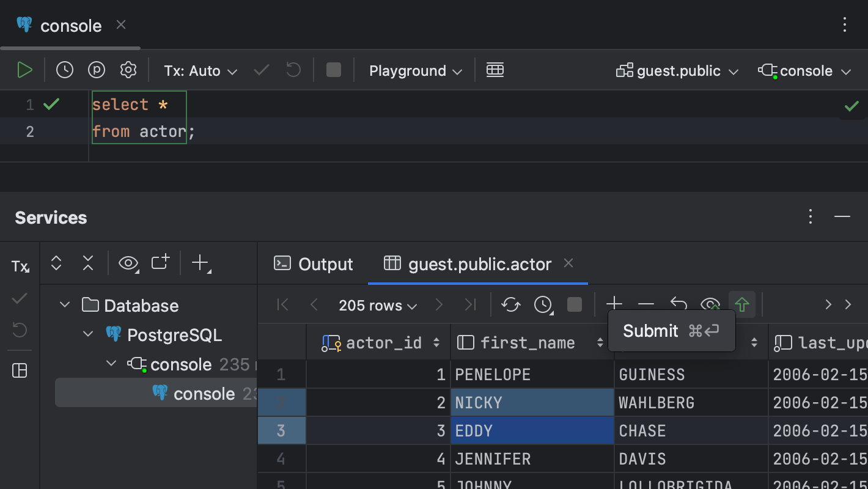
Task: Submit changes using the green upload arrow
Action: click(742, 304)
